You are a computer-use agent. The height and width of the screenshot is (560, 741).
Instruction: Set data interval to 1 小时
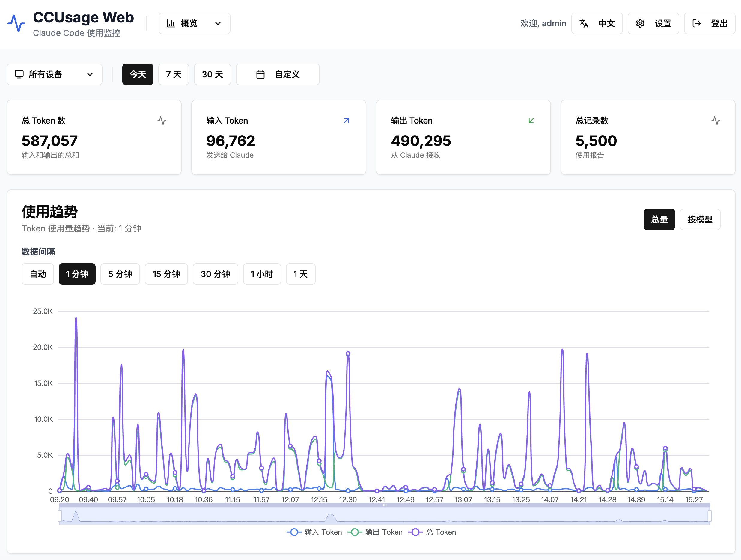(262, 274)
